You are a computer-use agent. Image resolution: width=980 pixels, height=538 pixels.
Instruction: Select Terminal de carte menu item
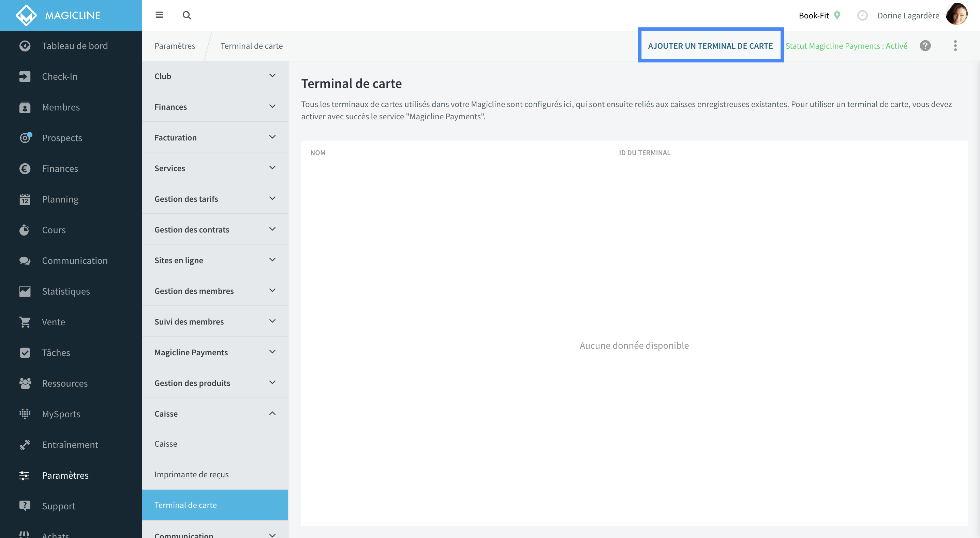click(x=215, y=505)
